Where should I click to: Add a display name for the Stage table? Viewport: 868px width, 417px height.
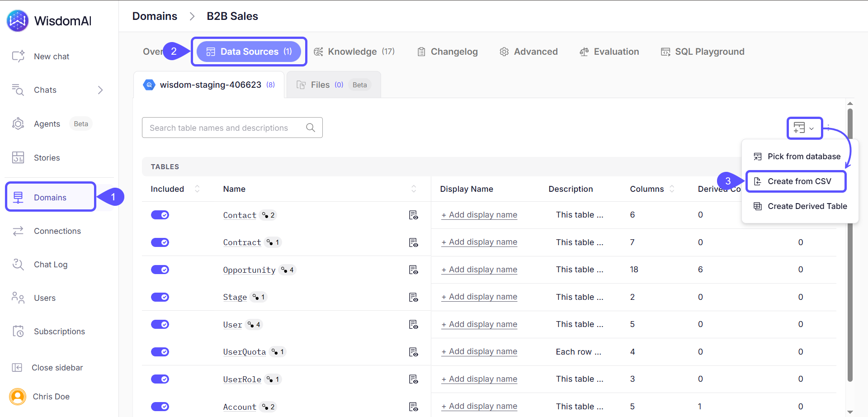point(479,297)
